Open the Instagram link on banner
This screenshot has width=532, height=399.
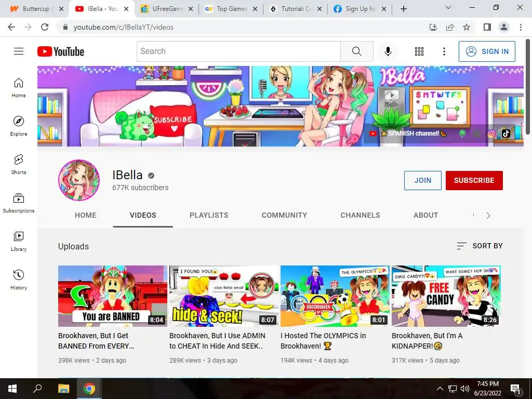pyautogui.click(x=491, y=134)
